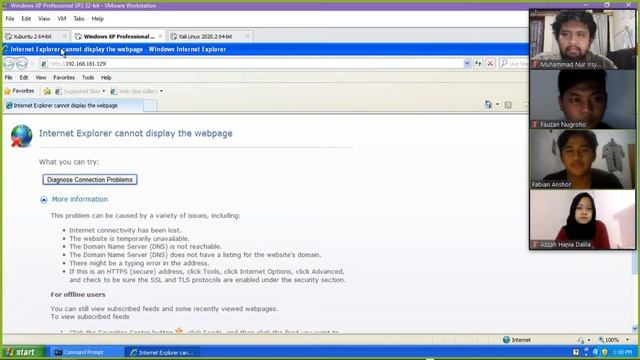Open Internet Explorer File menu
The width and height of the screenshot is (640, 360).
click(x=9, y=78)
